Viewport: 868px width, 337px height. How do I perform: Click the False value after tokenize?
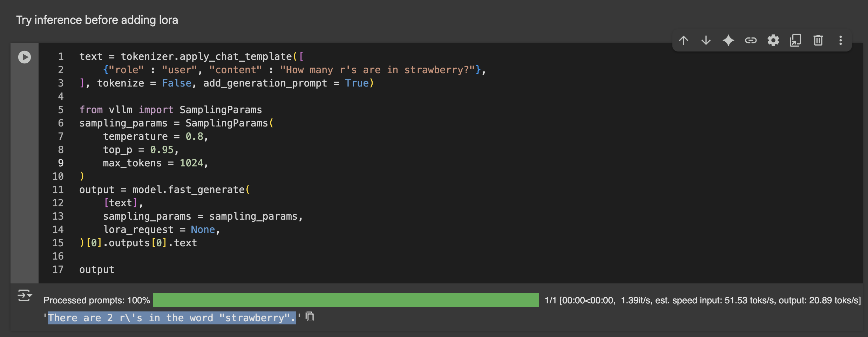click(177, 83)
